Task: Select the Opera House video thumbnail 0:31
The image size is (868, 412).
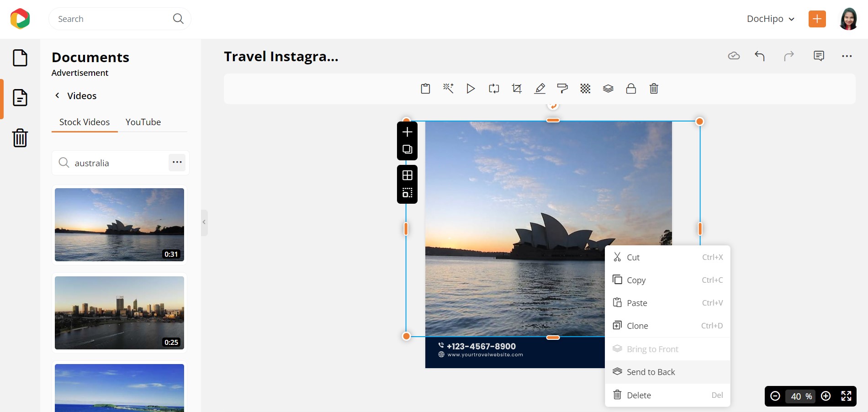Action: (119, 225)
